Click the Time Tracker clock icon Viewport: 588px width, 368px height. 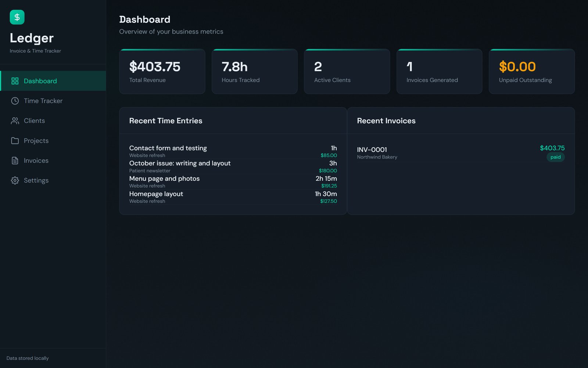click(x=15, y=101)
